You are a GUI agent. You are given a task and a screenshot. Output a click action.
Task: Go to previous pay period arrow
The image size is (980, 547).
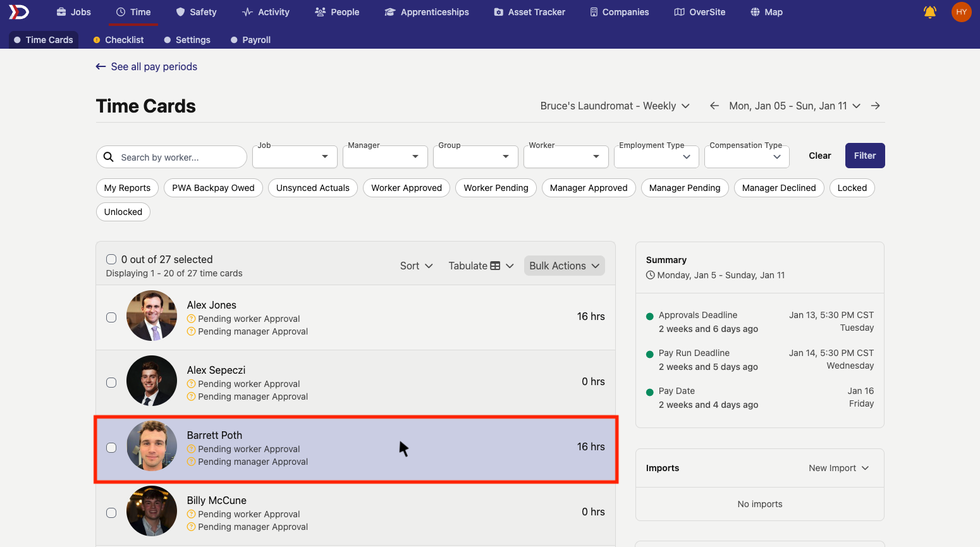coord(714,106)
